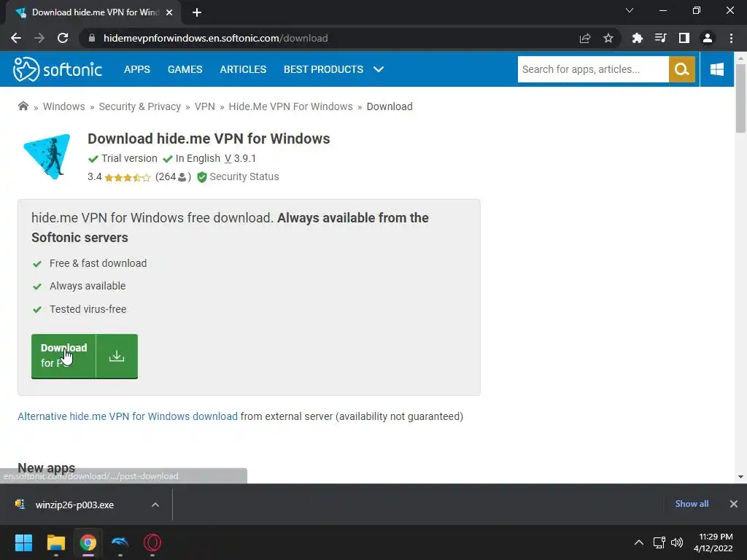Click the page vertical scrollbar thumb

(740, 98)
